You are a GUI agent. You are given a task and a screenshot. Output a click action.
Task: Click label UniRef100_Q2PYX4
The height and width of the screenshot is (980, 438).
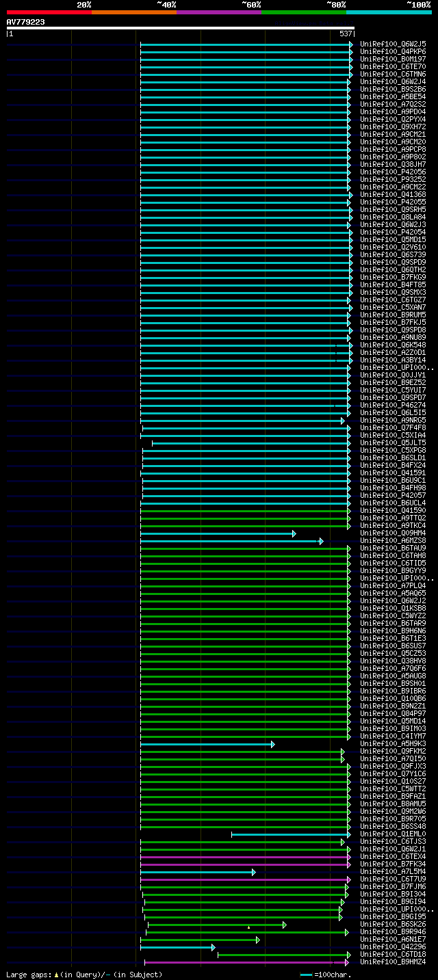(x=393, y=119)
